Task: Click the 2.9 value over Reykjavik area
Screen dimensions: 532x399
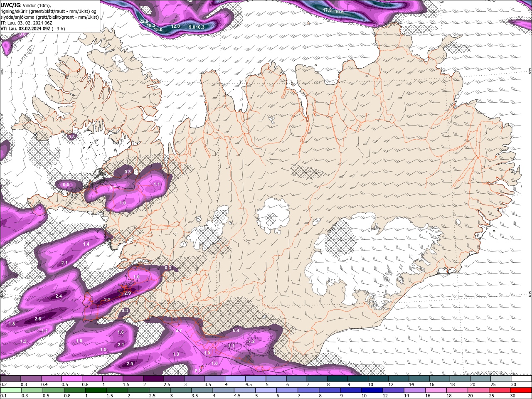Action: [x=128, y=293]
